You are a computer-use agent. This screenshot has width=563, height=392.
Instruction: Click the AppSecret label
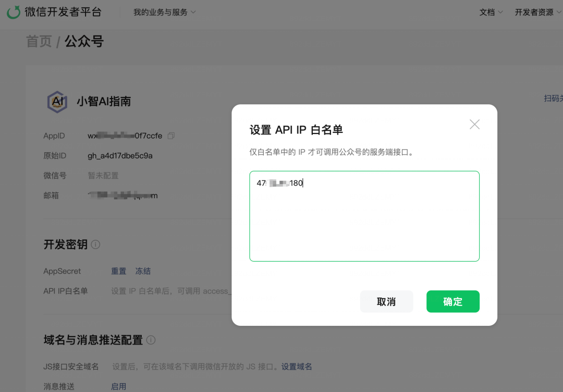[x=62, y=271]
